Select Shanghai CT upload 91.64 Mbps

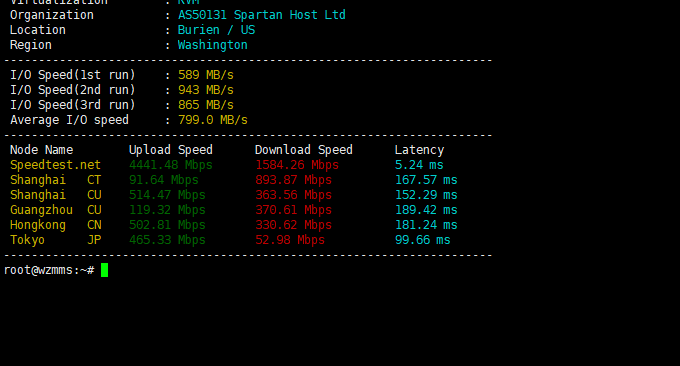coord(163,180)
